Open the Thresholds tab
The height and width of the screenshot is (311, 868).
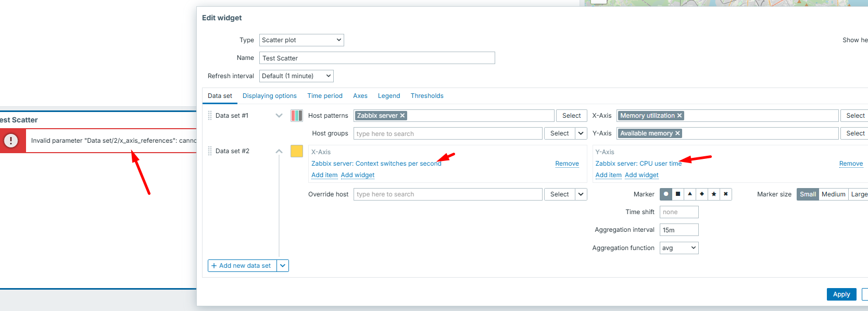coord(427,96)
